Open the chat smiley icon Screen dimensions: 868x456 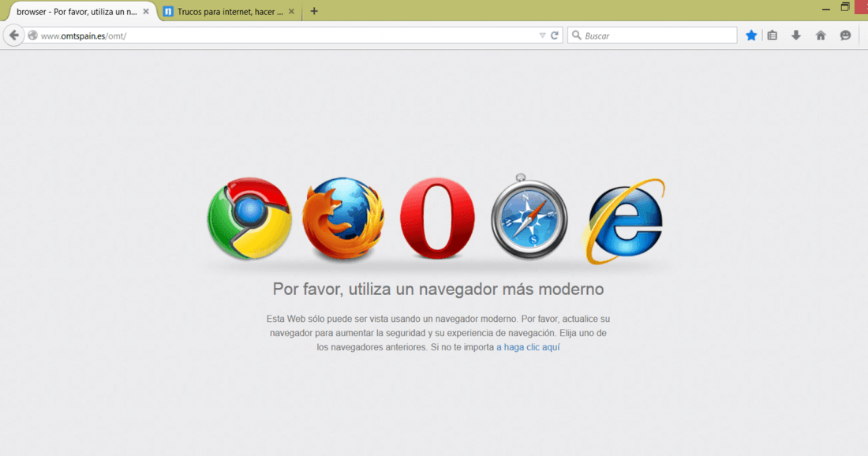click(845, 36)
